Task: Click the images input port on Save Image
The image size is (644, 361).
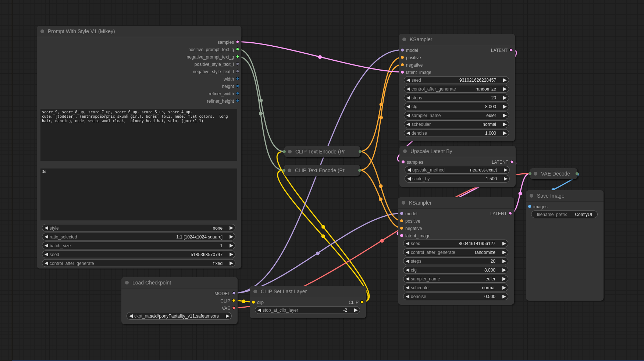Action: point(530,206)
